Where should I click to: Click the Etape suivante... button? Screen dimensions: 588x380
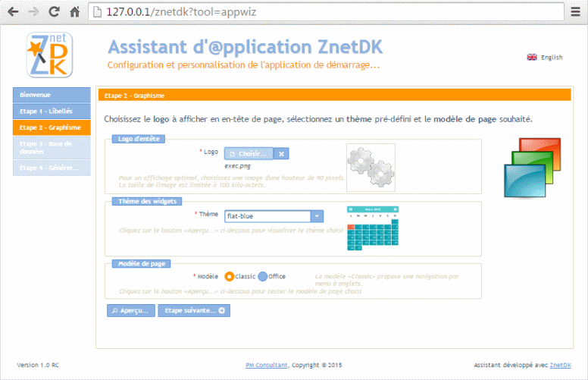pos(194,310)
